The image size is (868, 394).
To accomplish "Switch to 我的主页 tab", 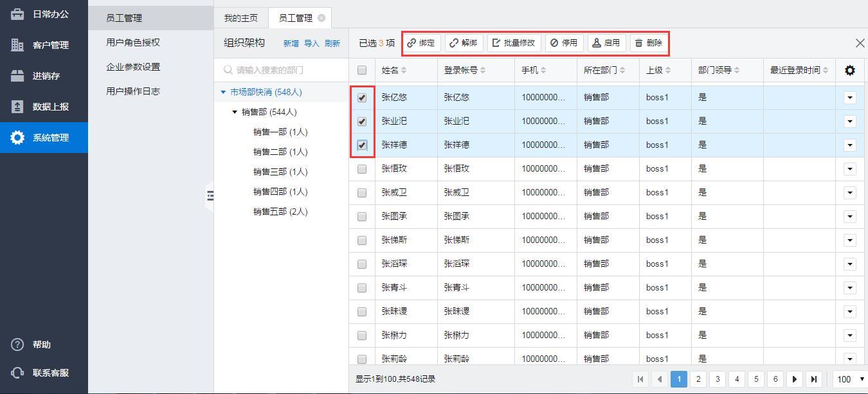I will (240, 18).
